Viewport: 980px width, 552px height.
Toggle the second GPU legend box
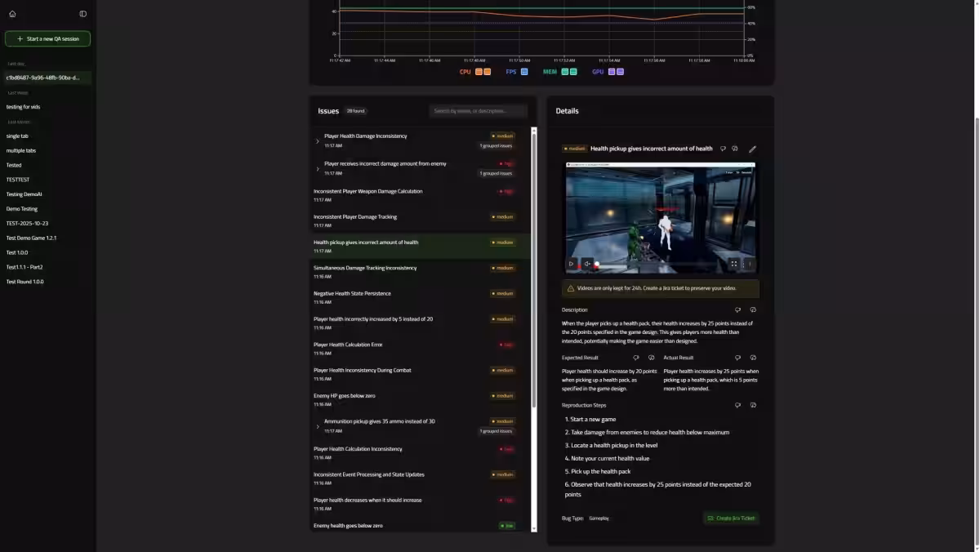[x=620, y=72]
